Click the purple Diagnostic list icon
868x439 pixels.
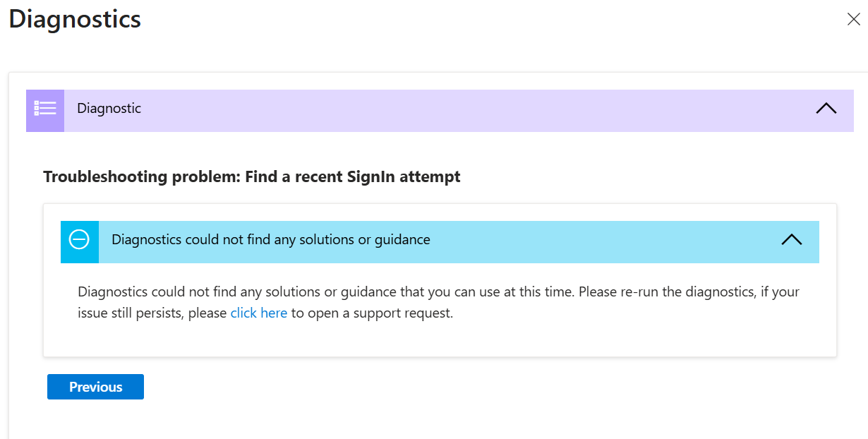[45, 109]
